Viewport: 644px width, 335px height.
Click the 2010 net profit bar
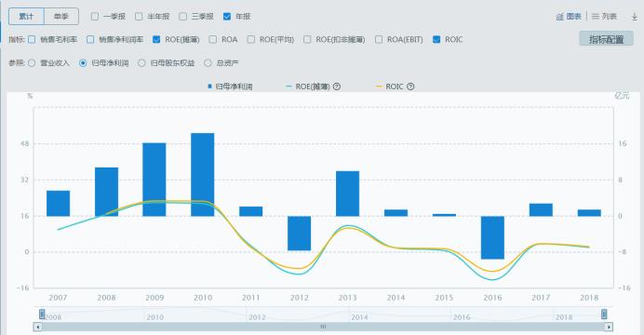click(203, 175)
